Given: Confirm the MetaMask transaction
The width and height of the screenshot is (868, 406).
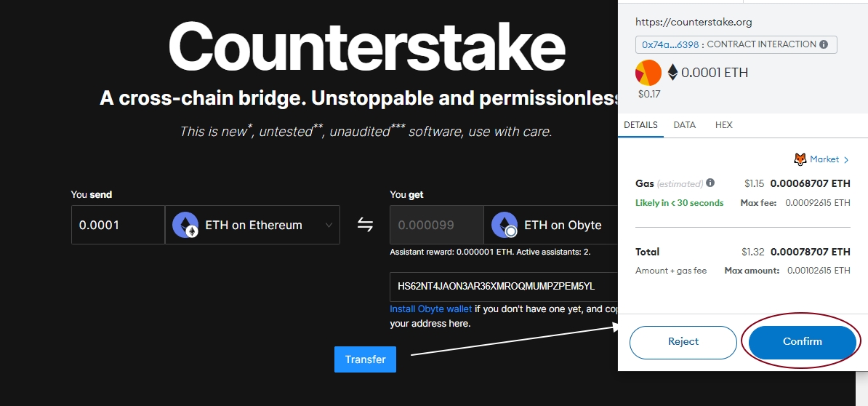Looking at the screenshot, I should tap(802, 342).
